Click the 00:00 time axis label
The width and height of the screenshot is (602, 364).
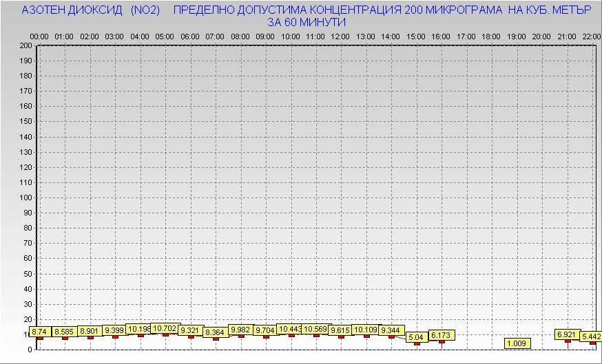pyautogui.click(x=39, y=36)
